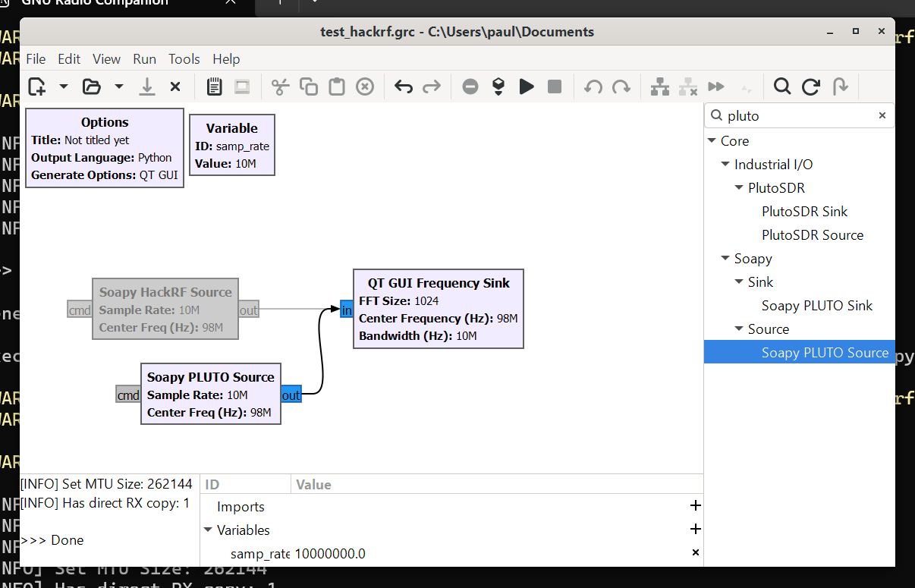915x588 pixels.
Task: Click the in port of Frequency Sink
Action: [x=347, y=310]
